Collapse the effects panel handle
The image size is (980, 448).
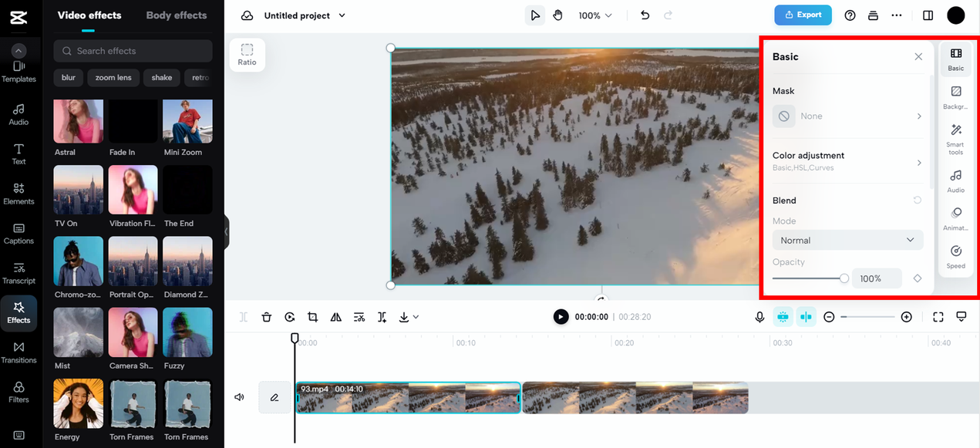click(x=226, y=232)
